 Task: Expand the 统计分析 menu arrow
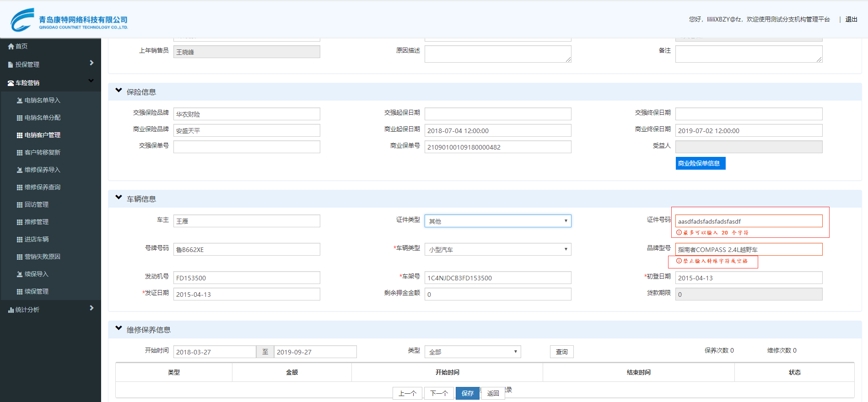coord(92,308)
